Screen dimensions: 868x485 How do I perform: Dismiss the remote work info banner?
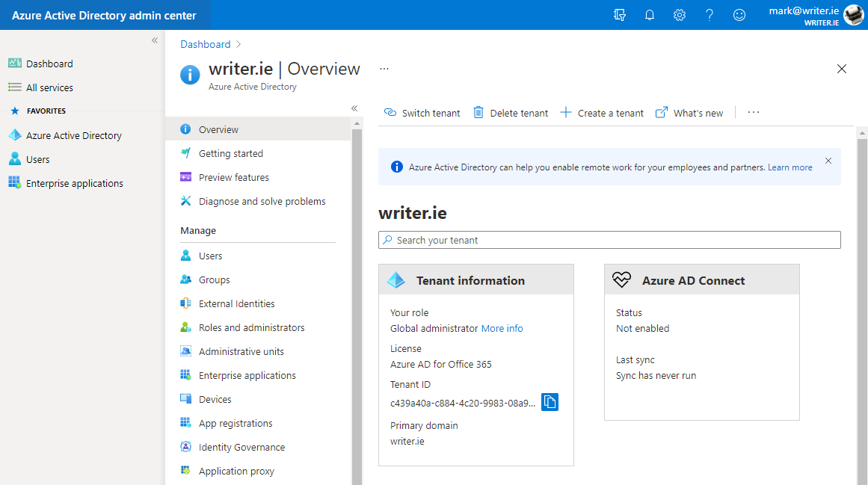[x=828, y=161]
